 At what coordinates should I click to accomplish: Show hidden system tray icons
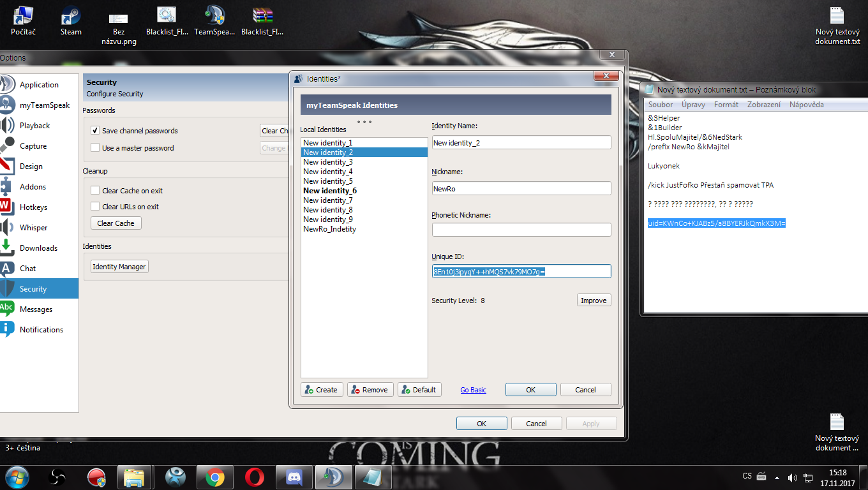[x=777, y=477]
